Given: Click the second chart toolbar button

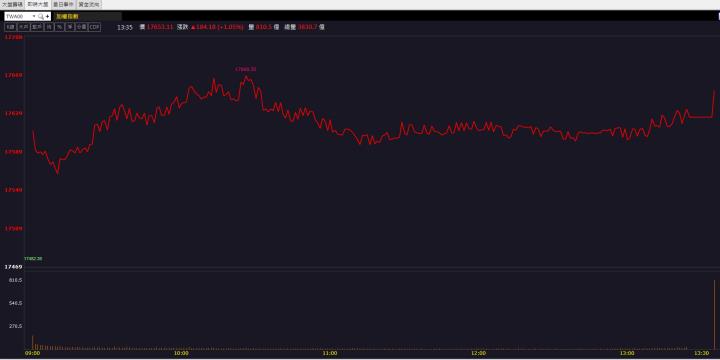Looking at the screenshot, I should pos(24,27).
